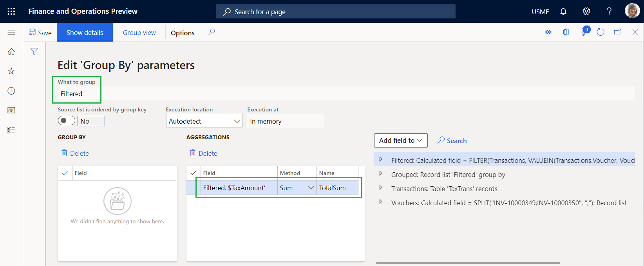Switch to Group view
The width and height of the screenshot is (644, 266).
pyautogui.click(x=139, y=33)
